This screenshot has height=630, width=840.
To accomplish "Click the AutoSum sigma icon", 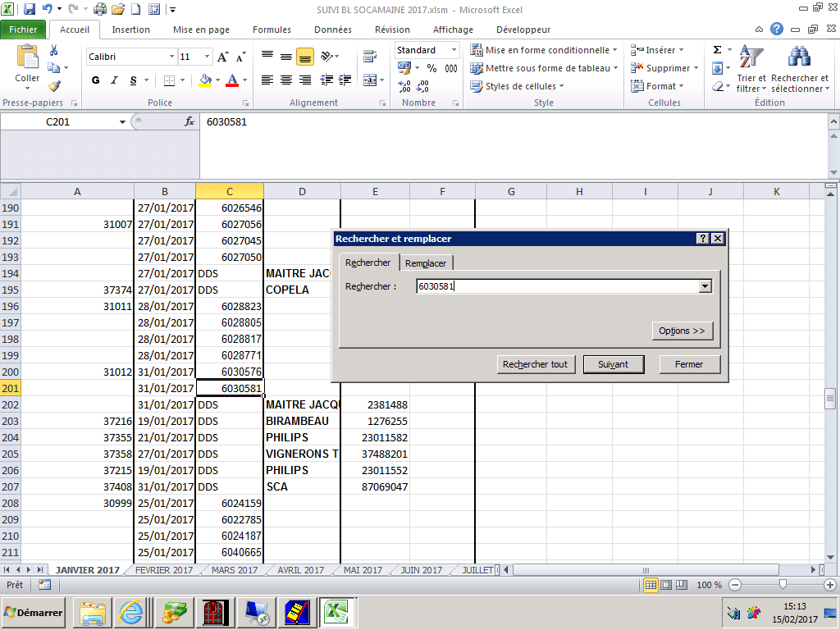I will 717,50.
